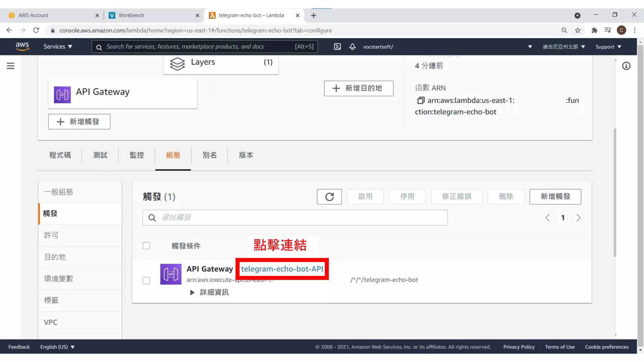
Task: Click the tab search dropdown circle icon
Action: pos(577,15)
